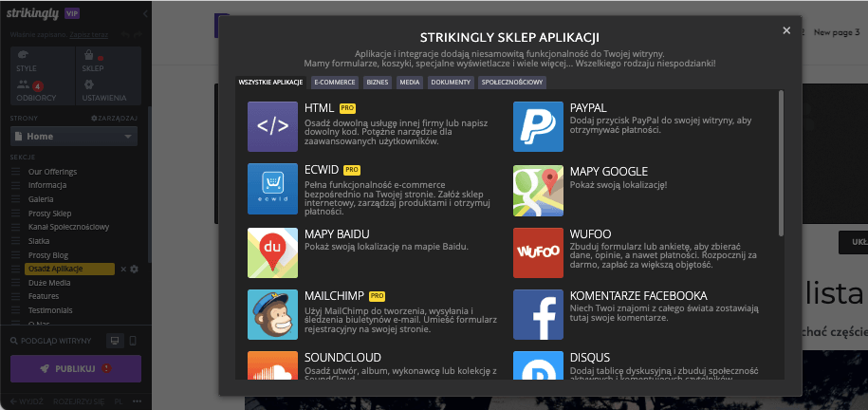Image resolution: width=868 pixels, height=410 pixels.
Task: Click the HTML app title
Action: click(320, 107)
